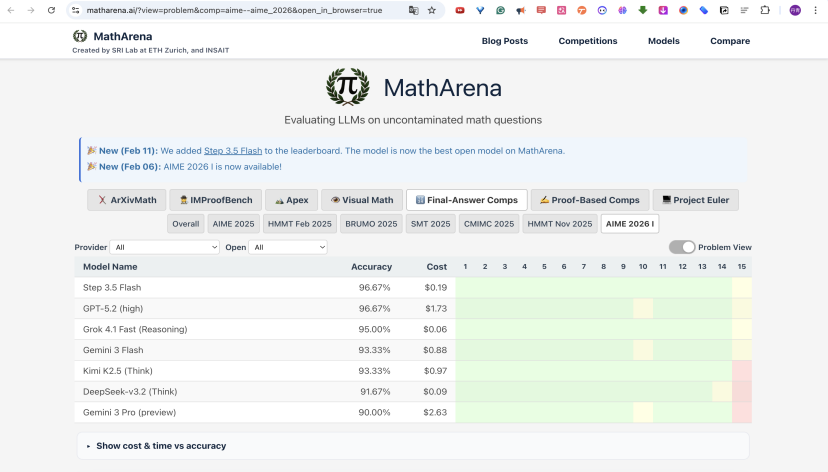Image resolution: width=828 pixels, height=472 pixels.
Task: Toggle the Problem View switch
Action: pyautogui.click(x=682, y=247)
